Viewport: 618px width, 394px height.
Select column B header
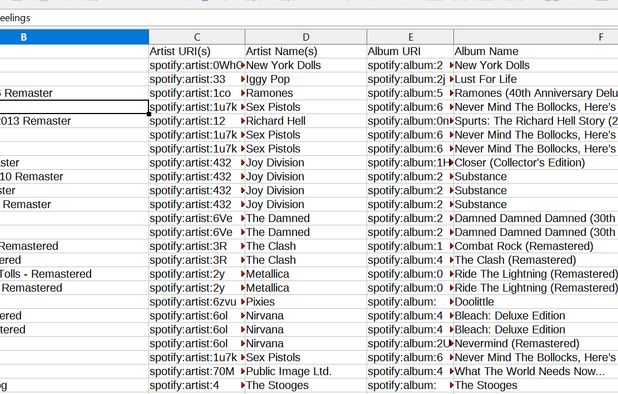74,37
